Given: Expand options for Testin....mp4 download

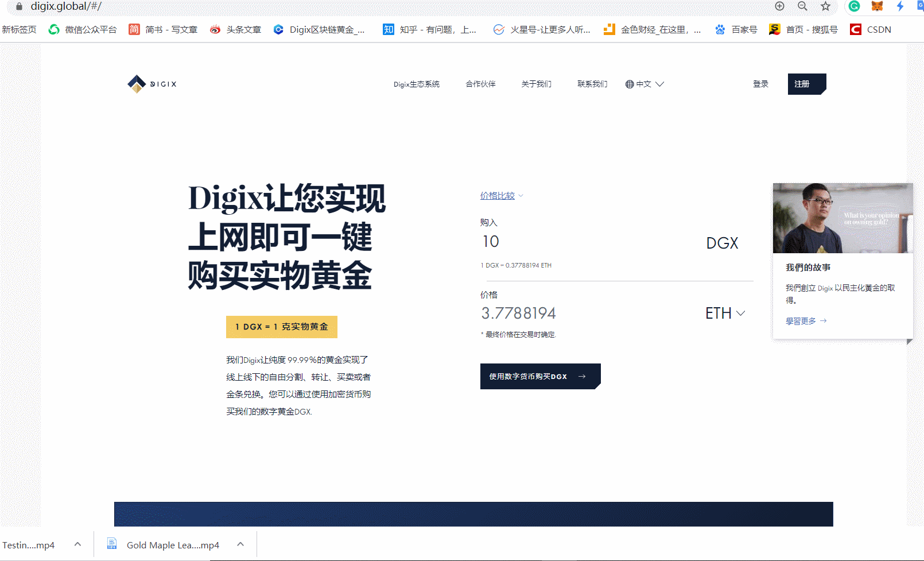Looking at the screenshot, I should coord(78,544).
